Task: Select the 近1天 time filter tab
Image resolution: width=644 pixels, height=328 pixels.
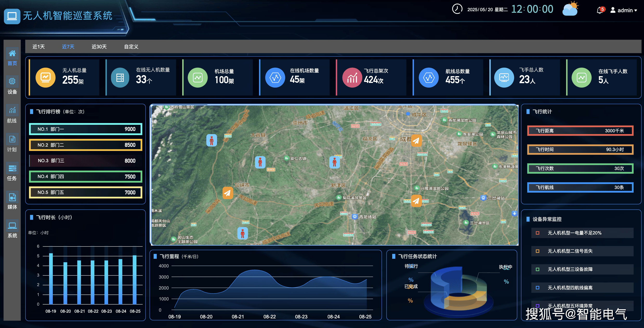Action: (x=38, y=47)
